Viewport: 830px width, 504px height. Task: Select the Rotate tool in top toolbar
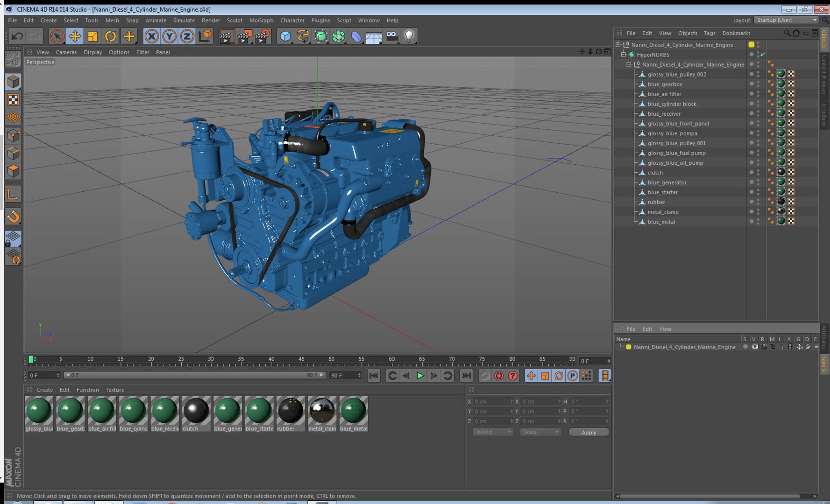(111, 36)
